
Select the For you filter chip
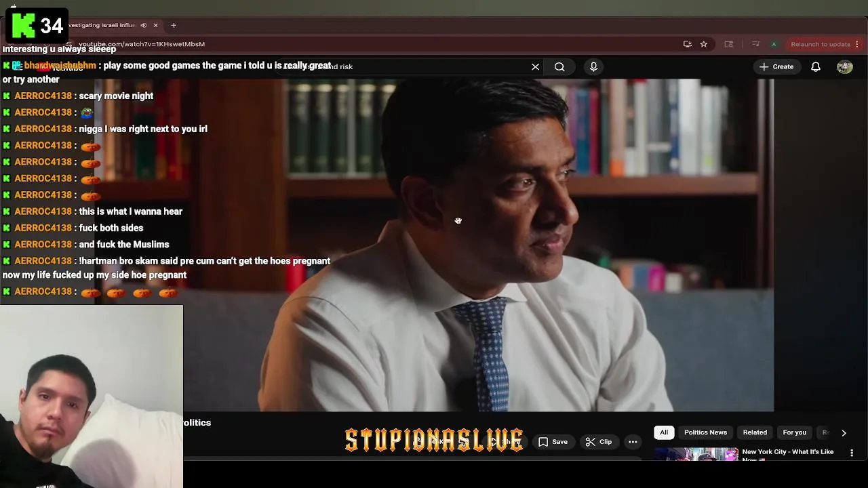click(x=795, y=432)
